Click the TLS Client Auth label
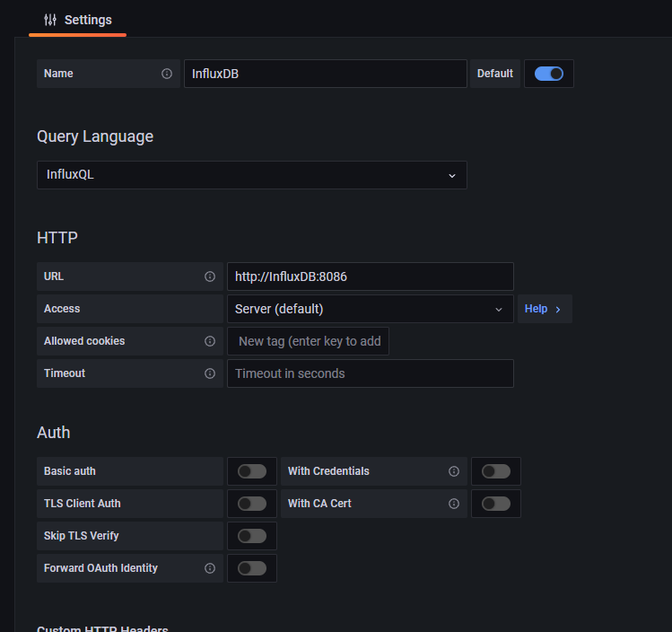Image resolution: width=672 pixels, height=632 pixels. (x=83, y=504)
